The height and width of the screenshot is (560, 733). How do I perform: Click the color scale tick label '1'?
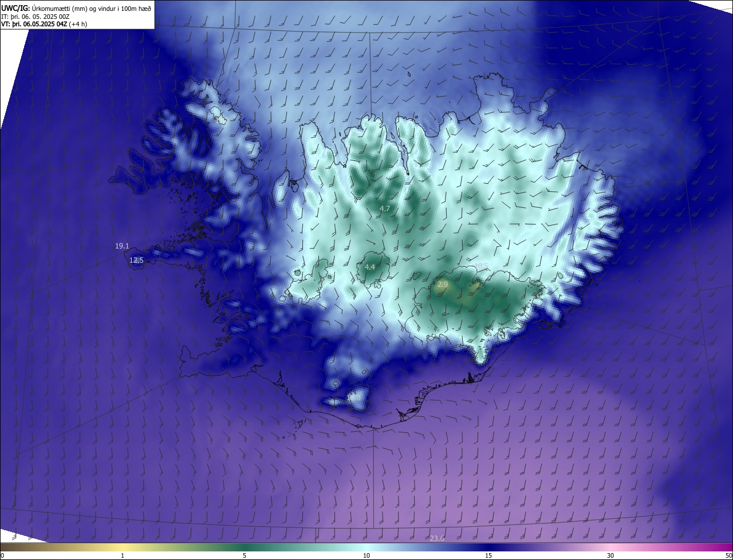coord(123,555)
